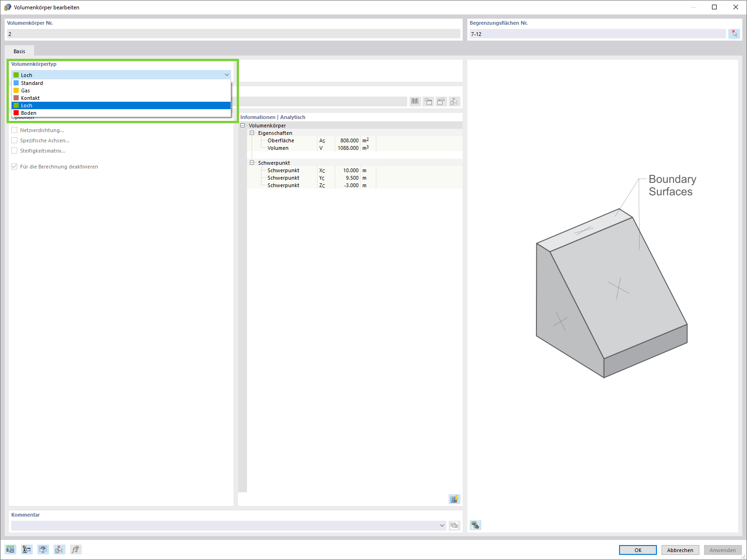
Task: Click Schwerpunkt Zc value -3.000
Action: pos(352,185)
